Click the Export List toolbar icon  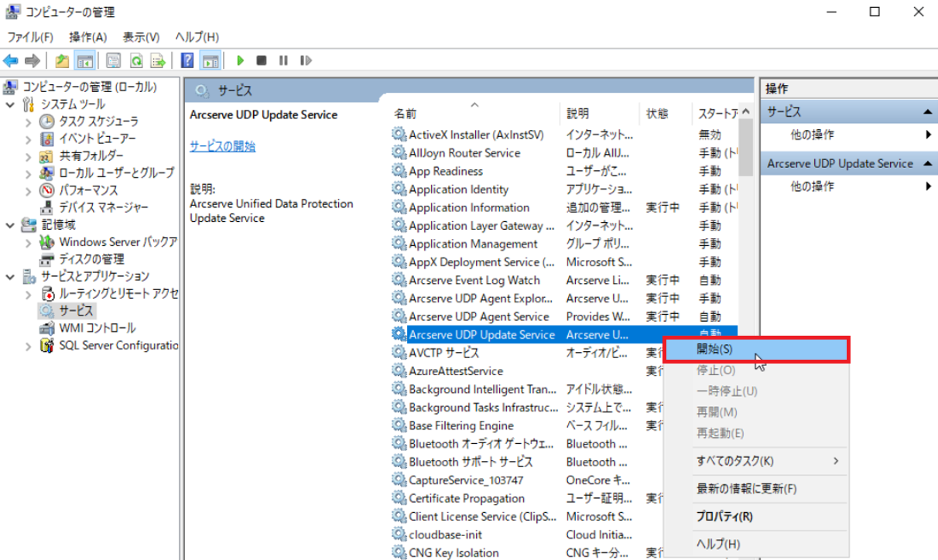[x=158, y=60]
